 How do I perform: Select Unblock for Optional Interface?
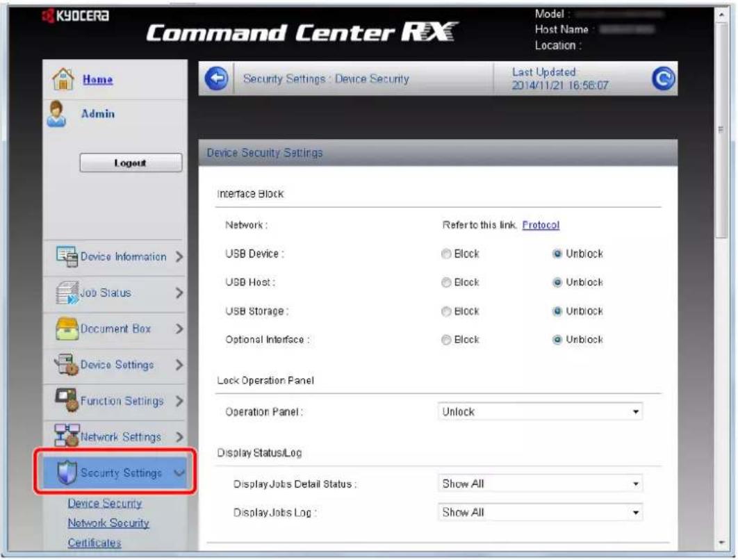coord(557,340)
